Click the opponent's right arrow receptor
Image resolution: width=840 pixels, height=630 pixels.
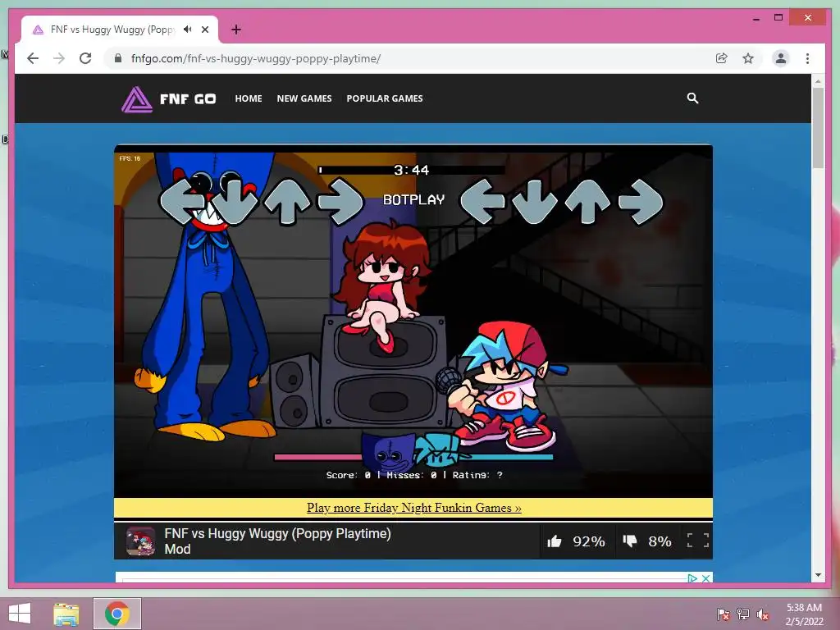point(340,202)
